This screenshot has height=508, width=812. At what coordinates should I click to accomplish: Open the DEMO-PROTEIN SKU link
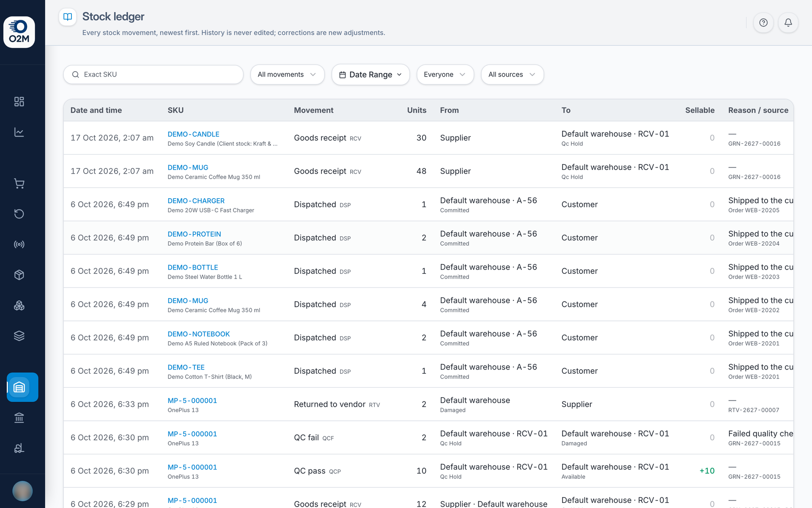tap(194, 234)
